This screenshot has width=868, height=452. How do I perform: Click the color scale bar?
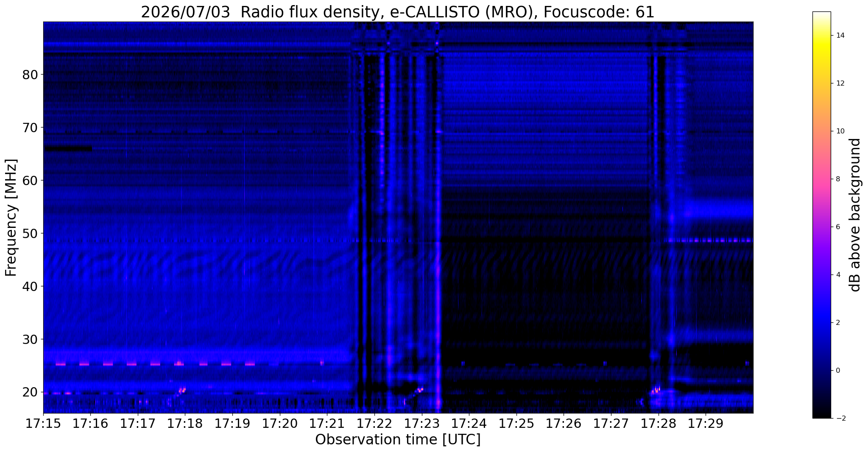point(821,215)
